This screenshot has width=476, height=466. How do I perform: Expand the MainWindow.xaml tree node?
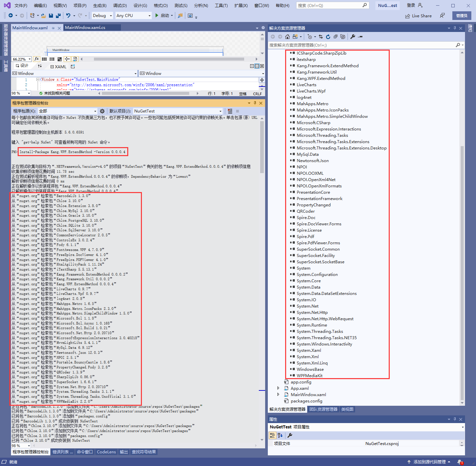pyautogui.click(x=278, y=394)
